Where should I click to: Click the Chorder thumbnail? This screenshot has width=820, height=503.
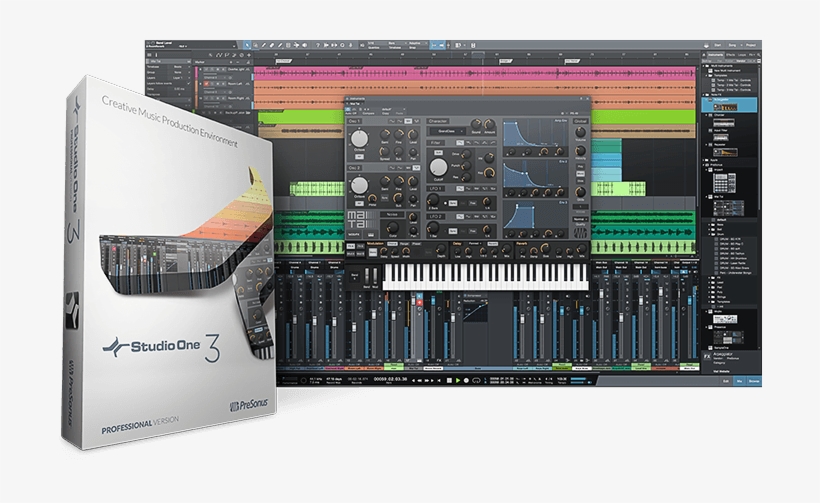724,122
